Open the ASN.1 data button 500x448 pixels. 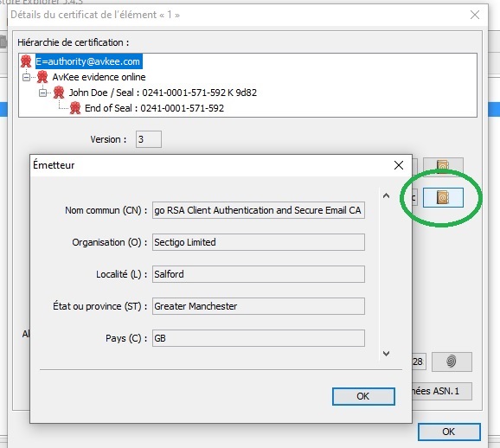[x=442, y=391]
